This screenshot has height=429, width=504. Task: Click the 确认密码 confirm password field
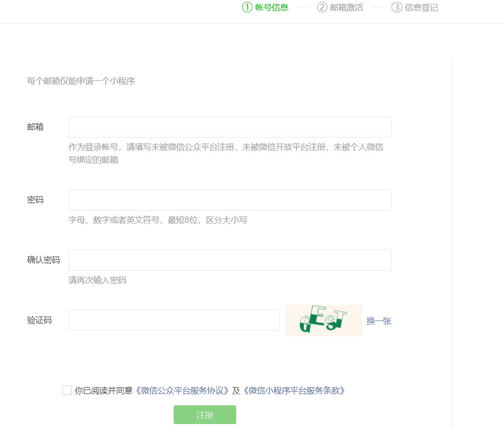(x=230, y=260)
